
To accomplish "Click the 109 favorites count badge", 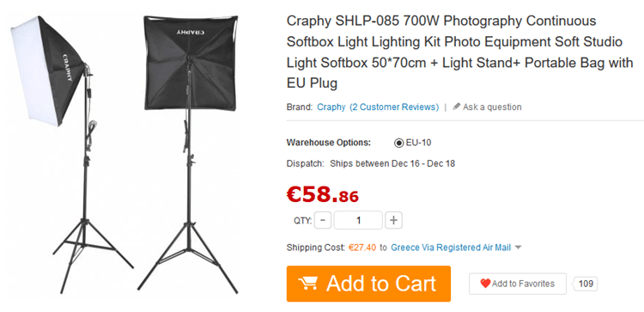I will [586, 284].
